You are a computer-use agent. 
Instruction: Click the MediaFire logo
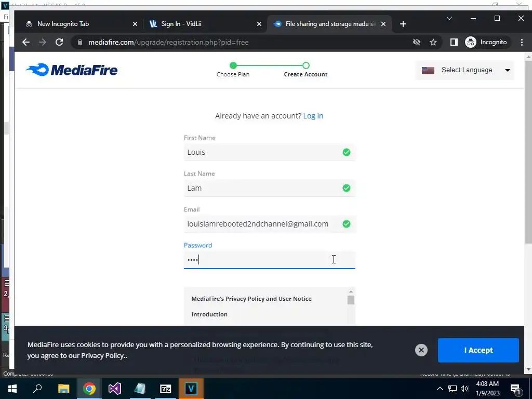tap(72, 70)
